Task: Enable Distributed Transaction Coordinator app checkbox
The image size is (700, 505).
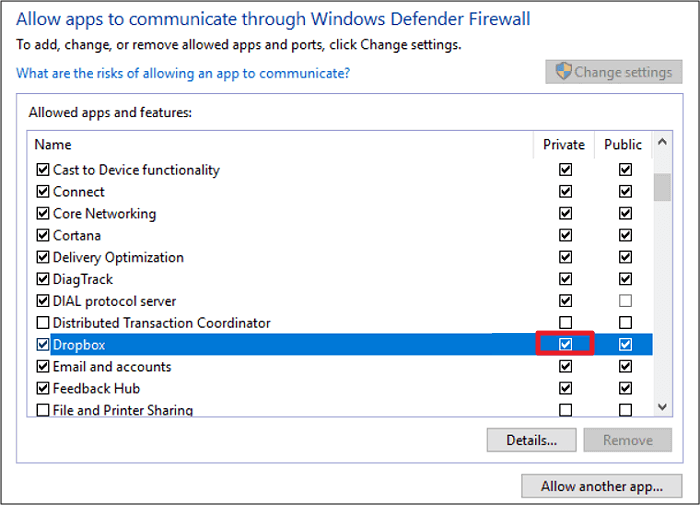Action: tap(43, 323)
